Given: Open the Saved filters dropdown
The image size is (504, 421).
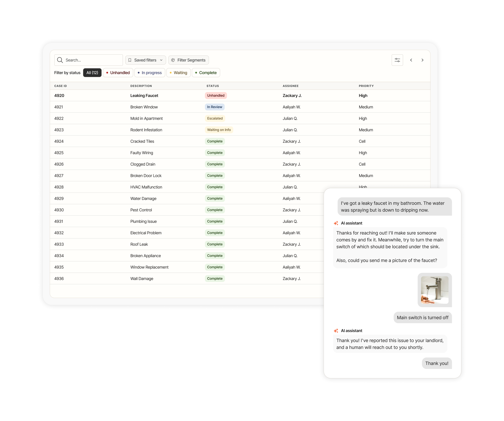Looking at the screenshot, I should click(x=146, y=60).
